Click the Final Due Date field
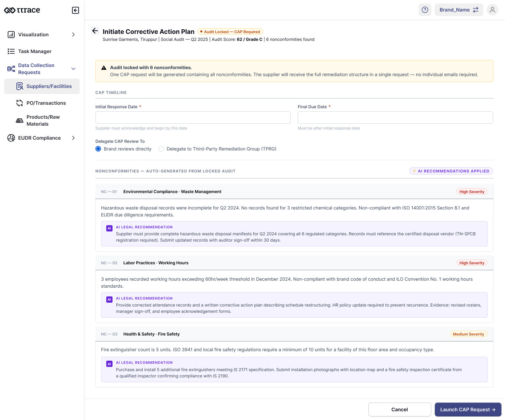Viewport: 505px width, 420px height. 395,117
